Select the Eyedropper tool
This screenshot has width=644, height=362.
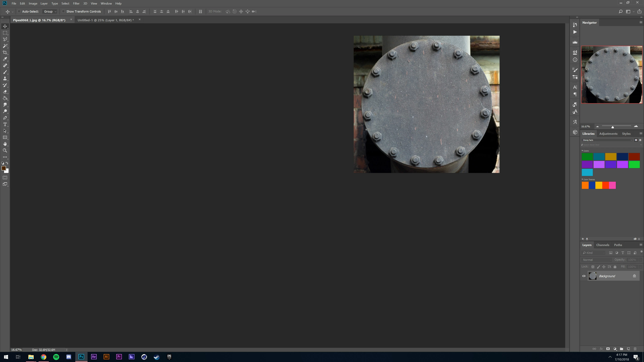pos(5,59)
